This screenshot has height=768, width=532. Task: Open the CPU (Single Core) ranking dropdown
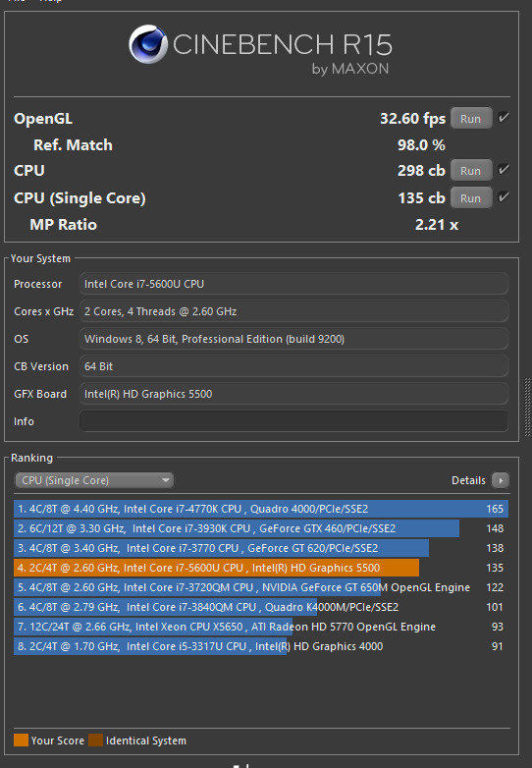point(94,480)
